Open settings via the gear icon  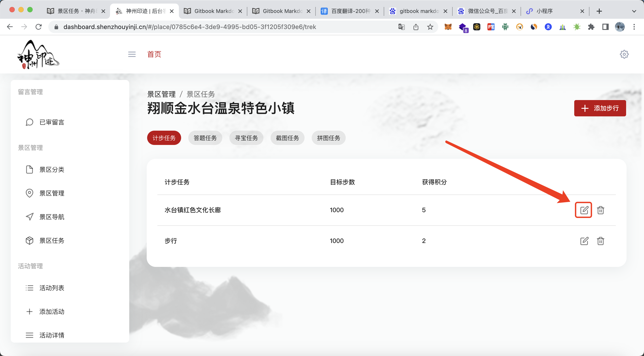click(624, 54)
